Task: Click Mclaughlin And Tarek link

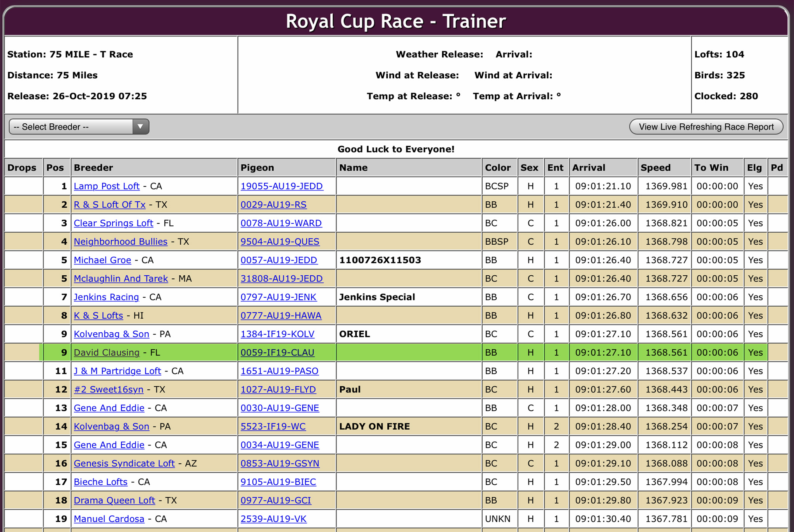Action: [x=121, y=279]
